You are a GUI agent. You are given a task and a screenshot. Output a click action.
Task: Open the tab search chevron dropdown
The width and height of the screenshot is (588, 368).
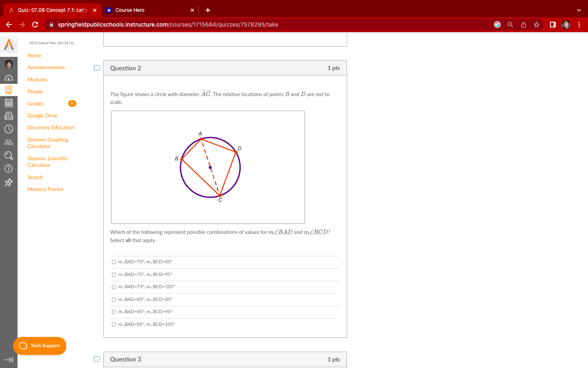[579, 10]
